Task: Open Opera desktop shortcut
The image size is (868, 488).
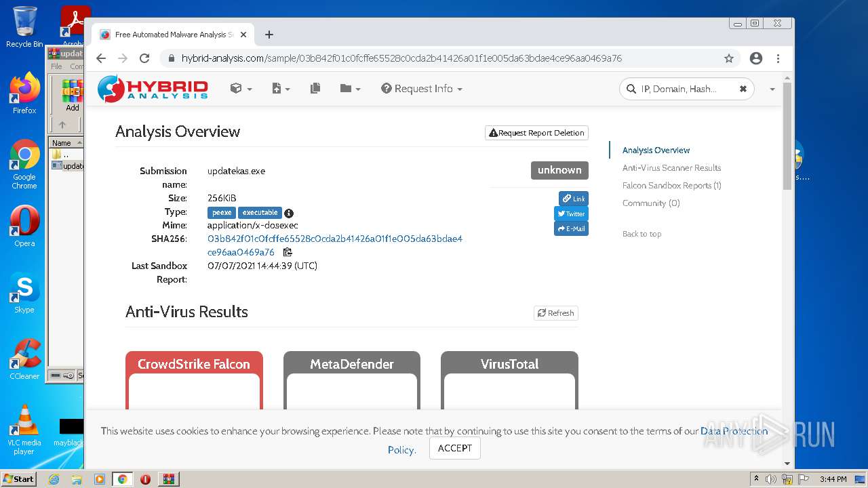Action: [x=24, y=226]
